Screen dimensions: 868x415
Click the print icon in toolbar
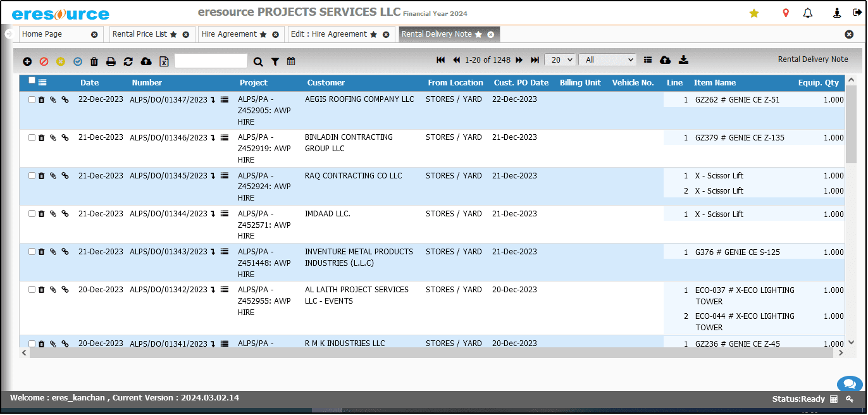click(111, 61)
